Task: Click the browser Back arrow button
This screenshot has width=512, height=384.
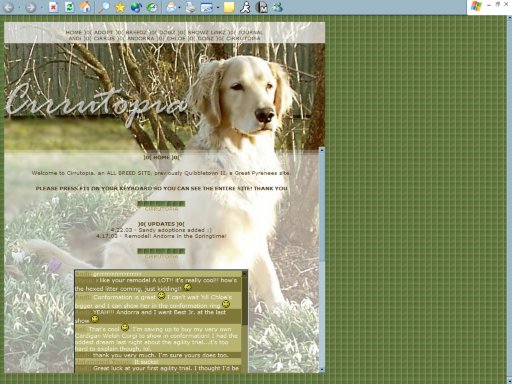Action: click(8, 7)
